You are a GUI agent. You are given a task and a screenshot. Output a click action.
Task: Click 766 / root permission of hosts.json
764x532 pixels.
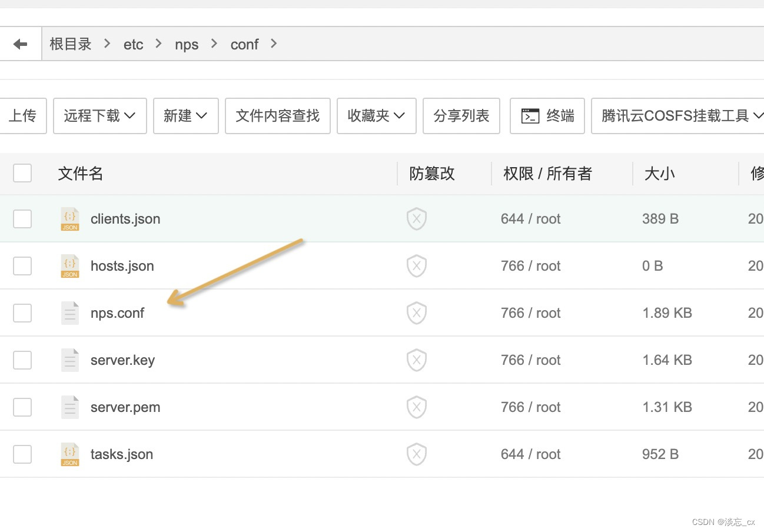[x=531, y=266]
